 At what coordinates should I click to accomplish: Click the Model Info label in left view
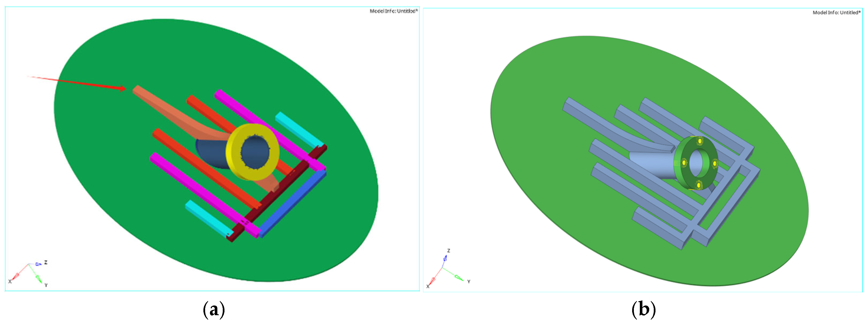pyautogui.click(x=393, y=11)
